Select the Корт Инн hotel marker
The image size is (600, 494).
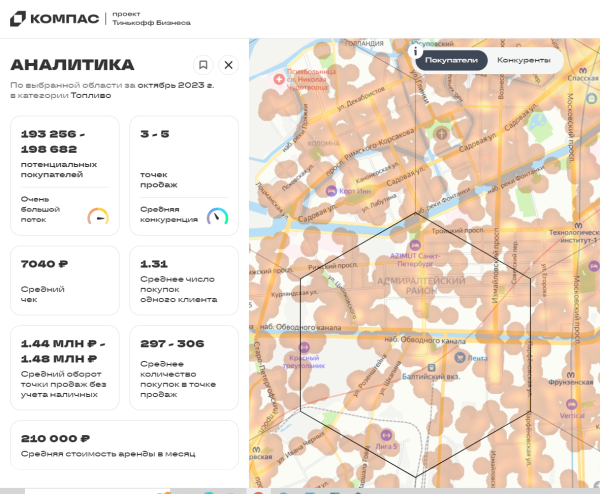(x=331, y=190)
